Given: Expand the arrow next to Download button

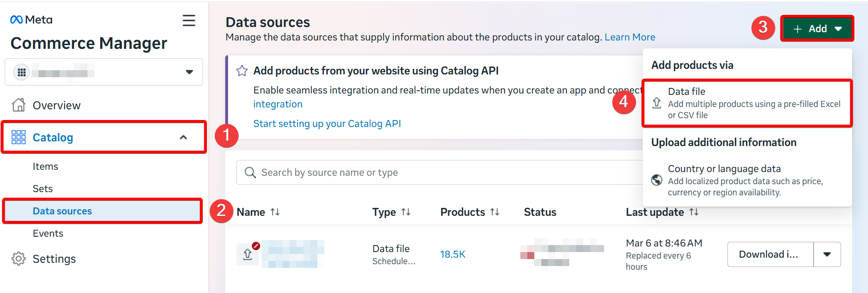Looking at the screenshot, I should 827,254.
